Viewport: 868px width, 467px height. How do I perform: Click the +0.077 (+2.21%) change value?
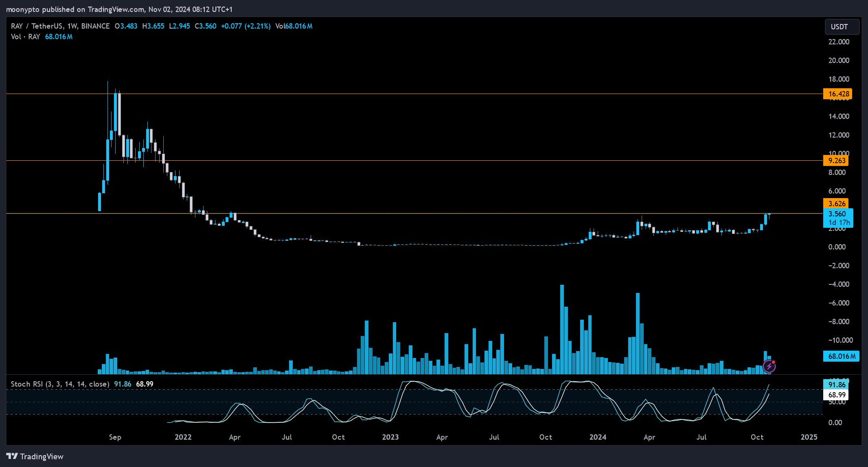pos(246,26)
